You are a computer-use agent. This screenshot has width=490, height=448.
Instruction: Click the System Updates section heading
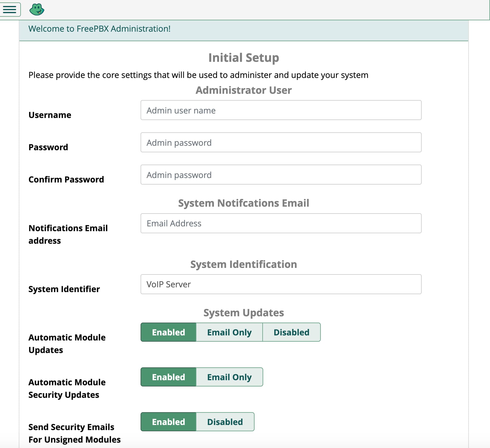(x=244, y=313)
